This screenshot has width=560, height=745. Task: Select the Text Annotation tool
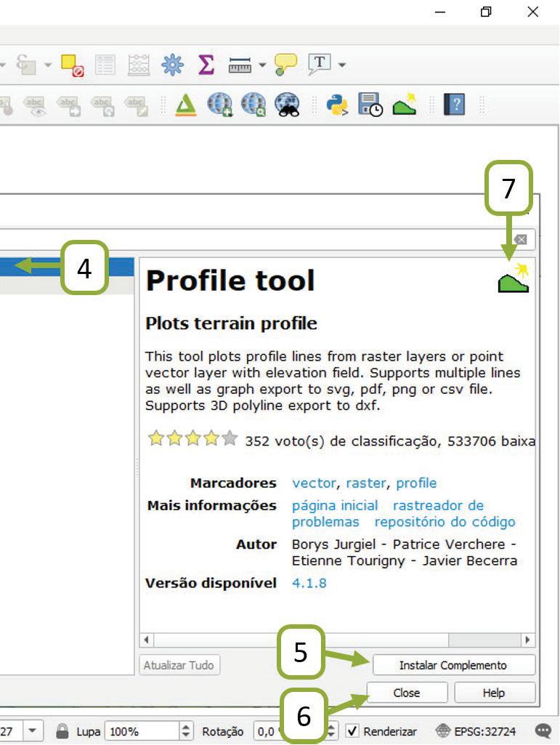319,64
